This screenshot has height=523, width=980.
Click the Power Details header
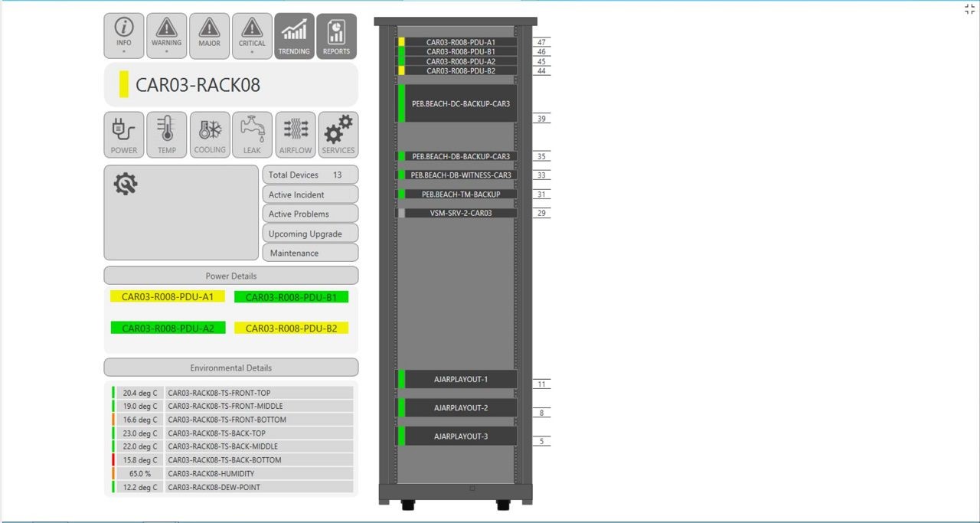click(x=231, y=276)
